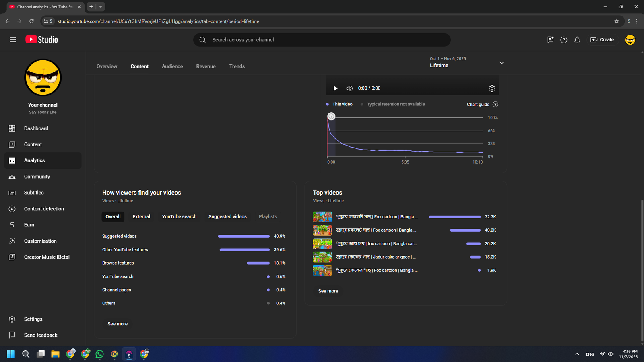Click the Search across your channel field

click(x=322, y=40)
